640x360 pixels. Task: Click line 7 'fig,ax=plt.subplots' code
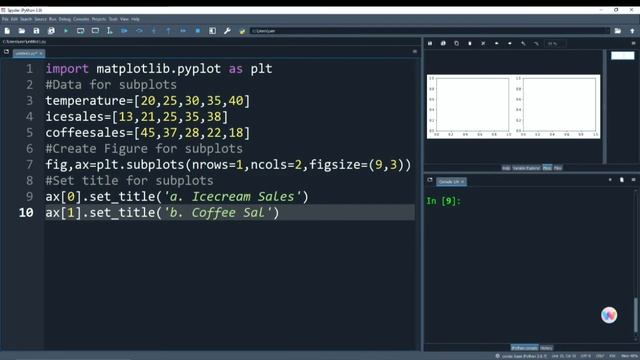(228, 164)
